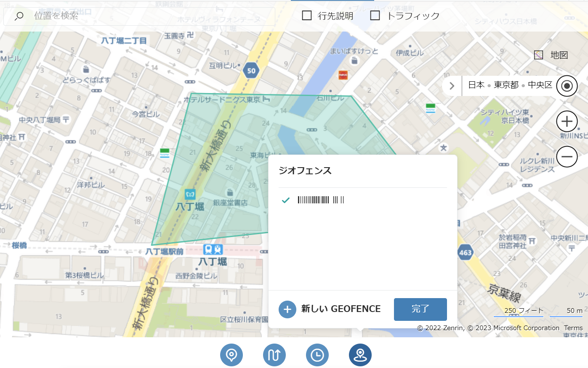Click the 八丁堀 metro station icon
Image resolution: width=588 pixels, height=368 pixels.
[x=190, y=195]
